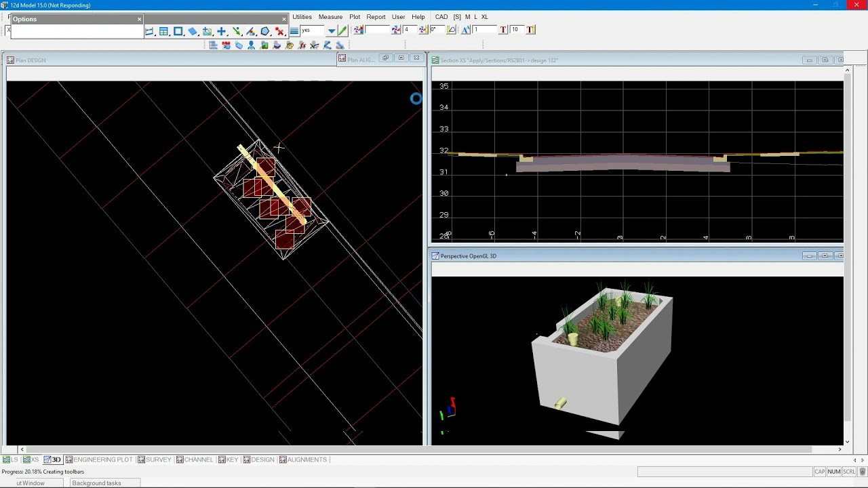Click the M size option
The image size is (868, 488).
click(467, 17)
